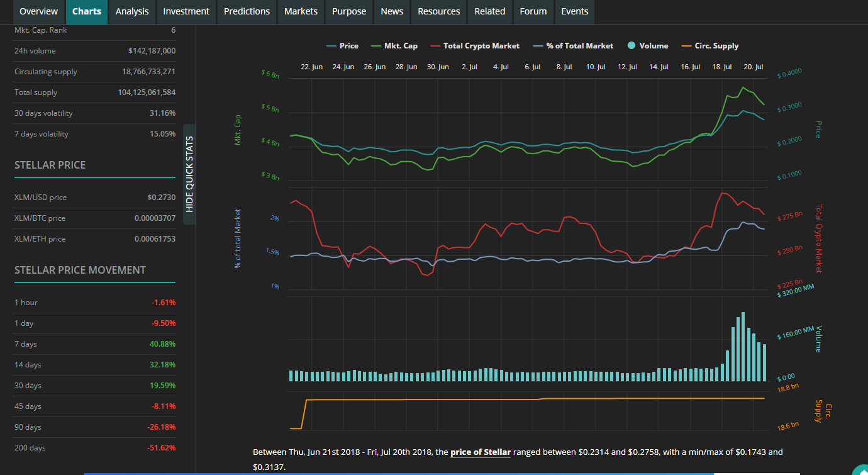Click the STELLAR PRICE heading

(x=50, y=165)
